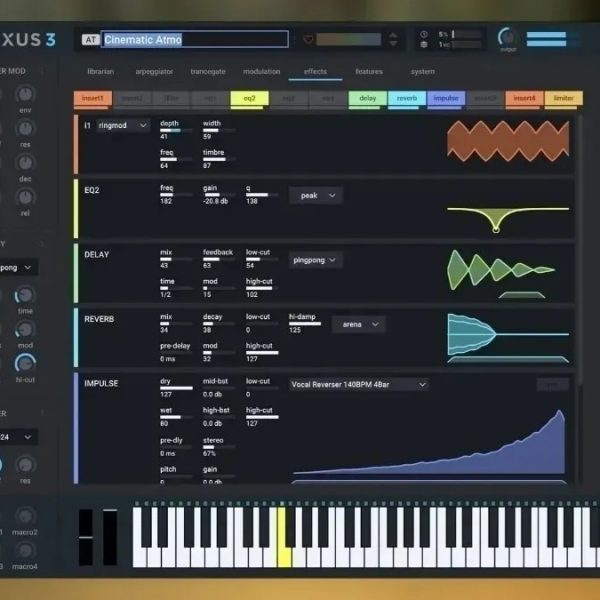Click the EQ2 peak curve node
Viewport: 600px width, 600px height.
pyautogui.click(x=496, y=230)
